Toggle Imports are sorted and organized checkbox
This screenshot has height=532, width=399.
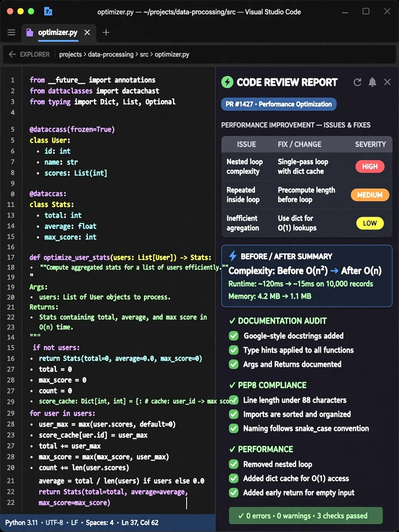(234, 415)
